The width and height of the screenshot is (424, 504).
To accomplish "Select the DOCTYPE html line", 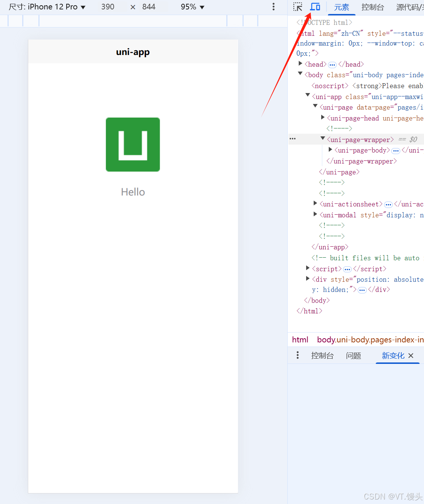I will (x=324, y=23).
